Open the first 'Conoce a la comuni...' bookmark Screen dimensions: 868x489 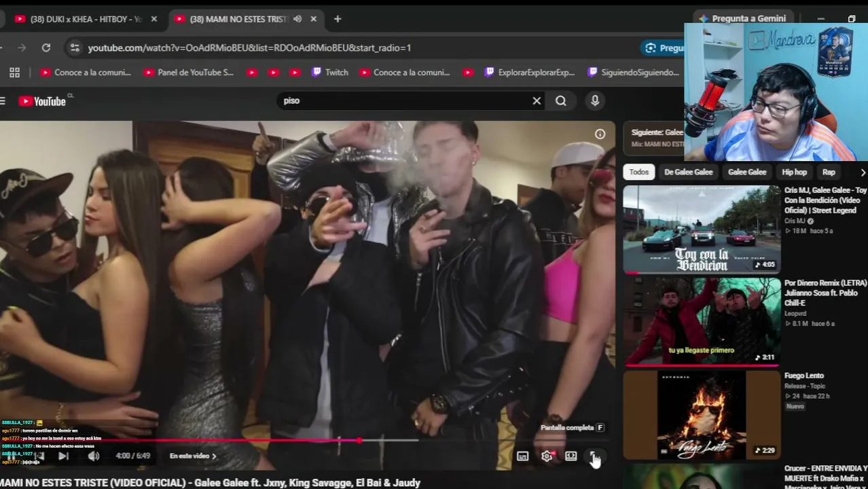coord(86,72)
